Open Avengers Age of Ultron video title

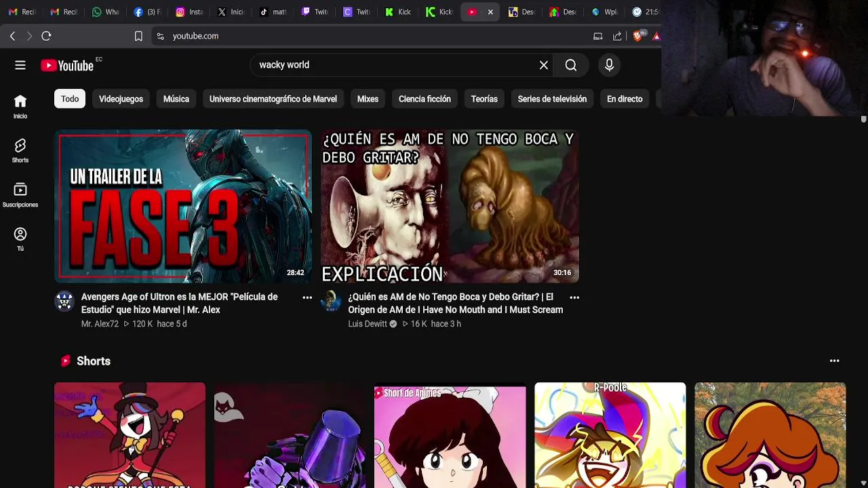(180, 303)
